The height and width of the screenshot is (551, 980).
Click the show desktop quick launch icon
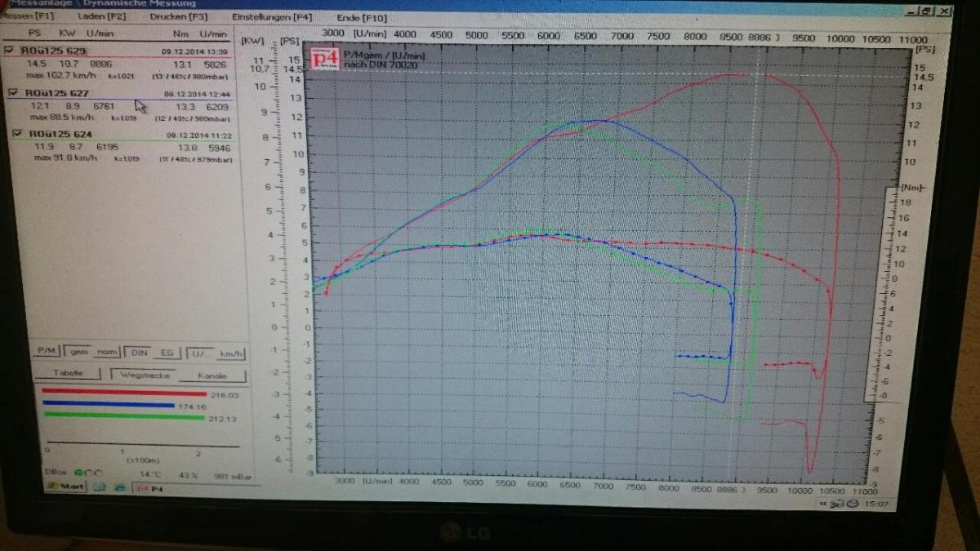tap(100, 487)
